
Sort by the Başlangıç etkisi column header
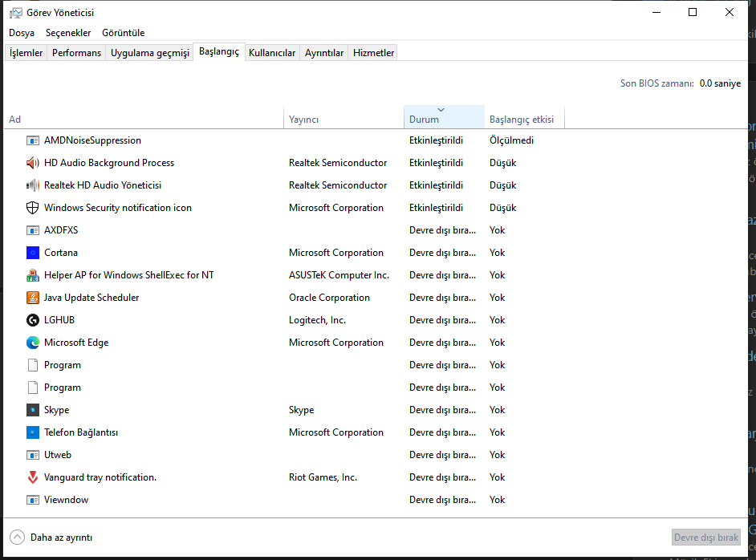[524, 117]
